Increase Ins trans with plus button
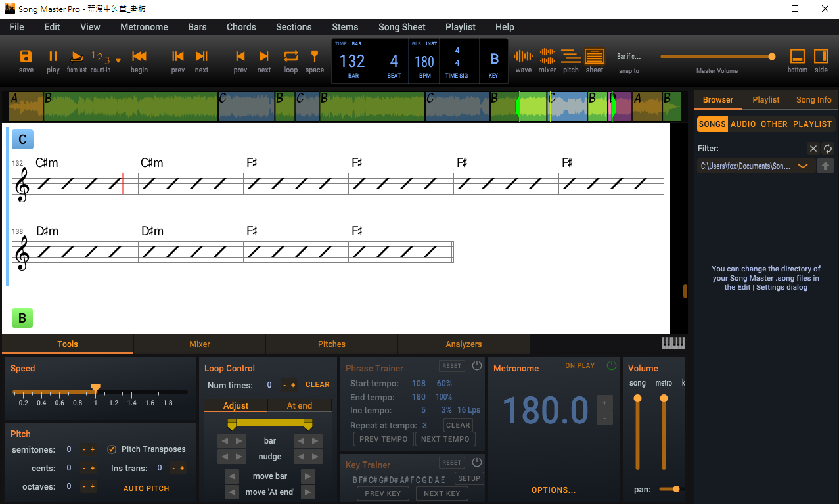The image size is (839, 504). pos(182,468)
